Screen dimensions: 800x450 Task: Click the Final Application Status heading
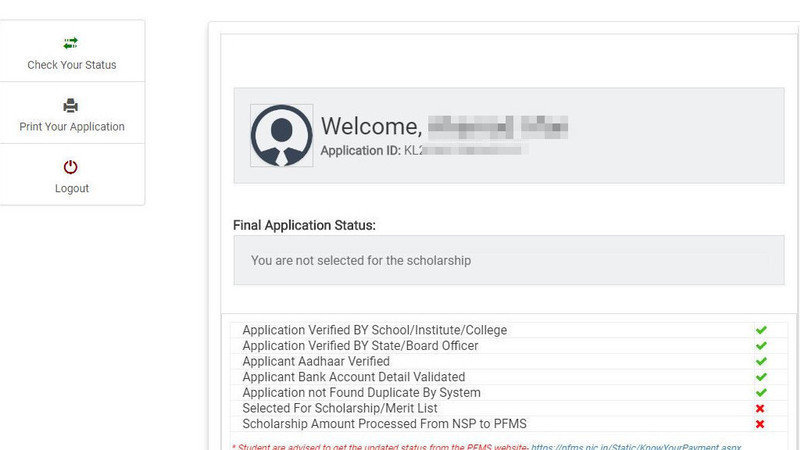[304, 225]
